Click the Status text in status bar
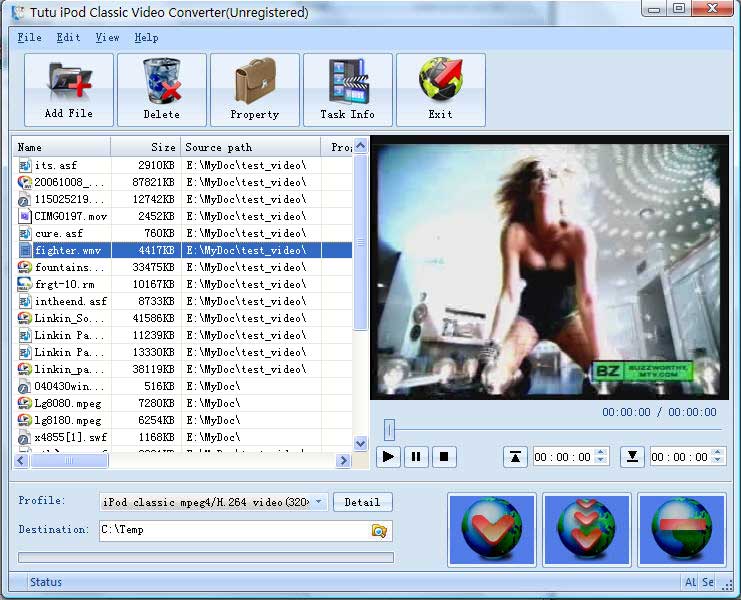 [46, 582]
